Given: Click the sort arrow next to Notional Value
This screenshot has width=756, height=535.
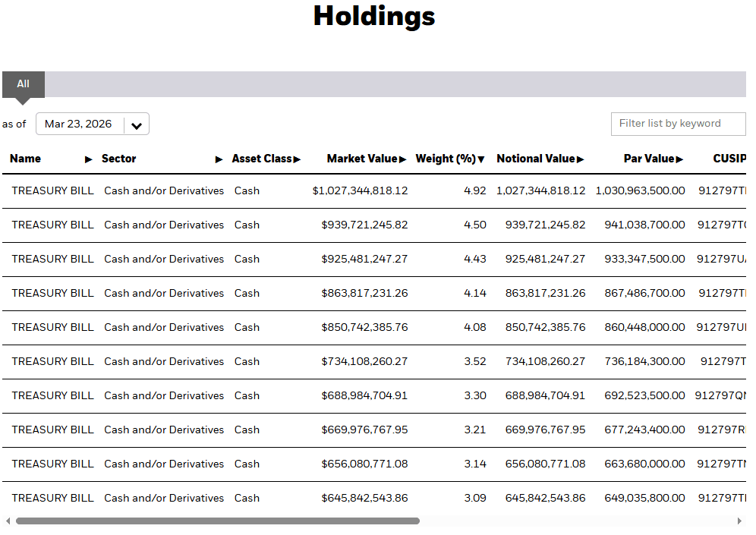Looking at the screenshot, I should (x=581, y=159).
